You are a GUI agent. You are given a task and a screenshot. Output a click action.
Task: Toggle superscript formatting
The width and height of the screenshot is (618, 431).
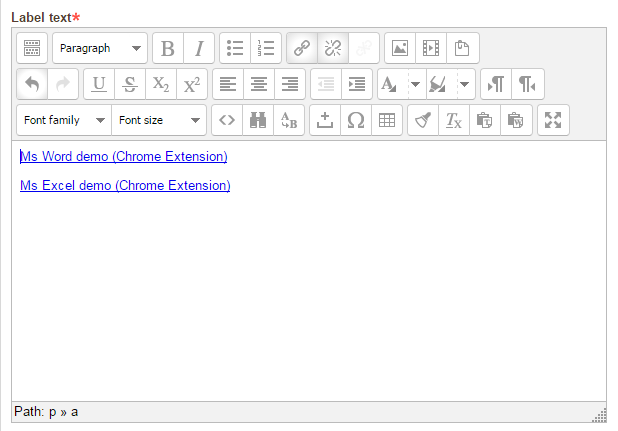tap(192, 84)
